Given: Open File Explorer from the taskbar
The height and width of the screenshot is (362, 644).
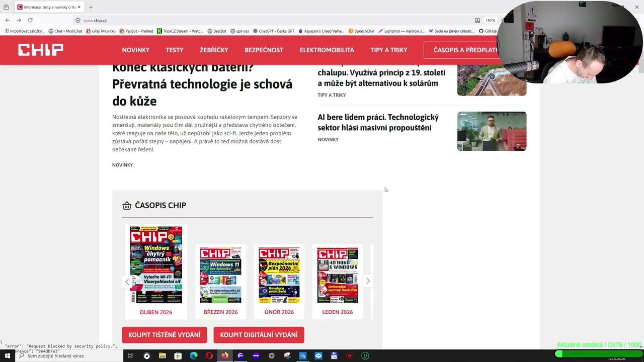Looking at the screenshot, I should (162, 356).
